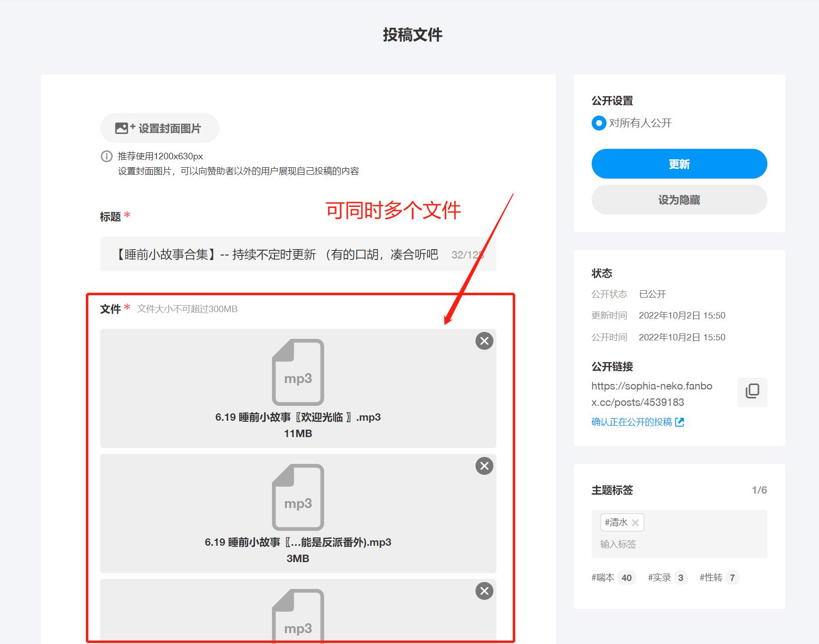The height and width of the screenshot is (644, 819).
Task: Click the mp3 icon of 欢迎光临 file
Action: click(x=298, y=372)
